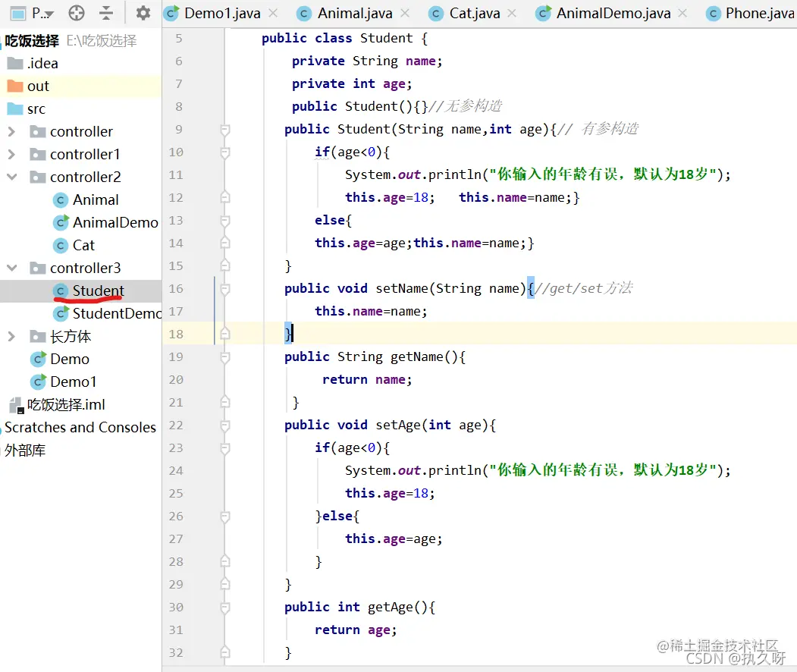797x672 pixels.
Task: Collapse the controller2 package
Action: point(11,177)
